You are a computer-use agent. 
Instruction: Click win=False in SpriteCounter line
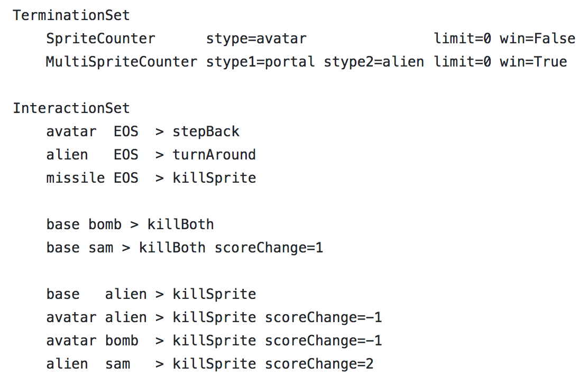(537, 39)
